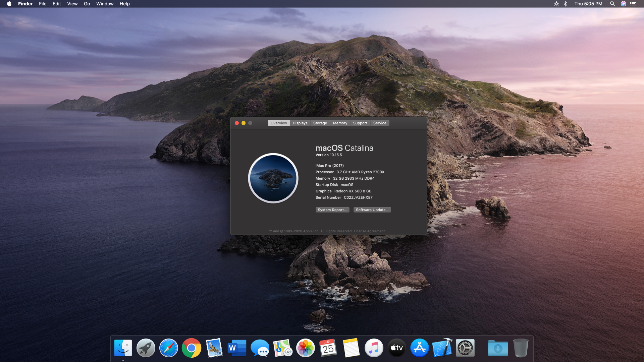Switch to the Service tab
Image resolution: width=644 pixels, height=362 pixels.
pyautogui.click(x=380, y=123)
